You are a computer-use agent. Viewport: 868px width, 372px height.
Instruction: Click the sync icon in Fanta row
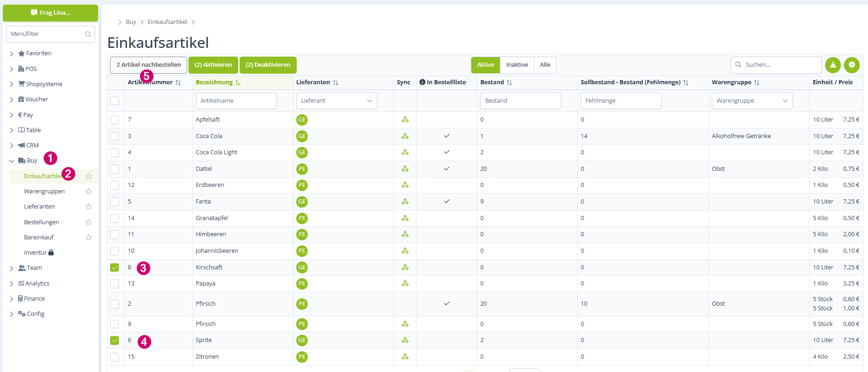pyautogui.click(x=405, y=202)
